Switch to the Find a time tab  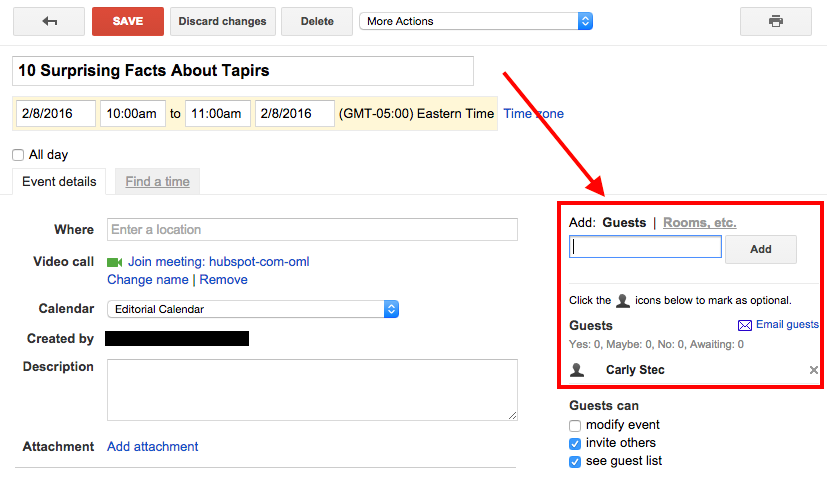click(x=157, y=182)
